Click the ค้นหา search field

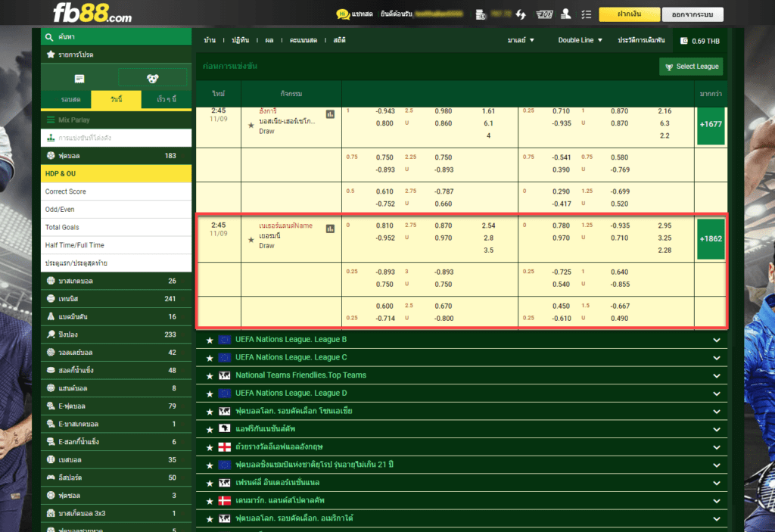click(116, 37)
